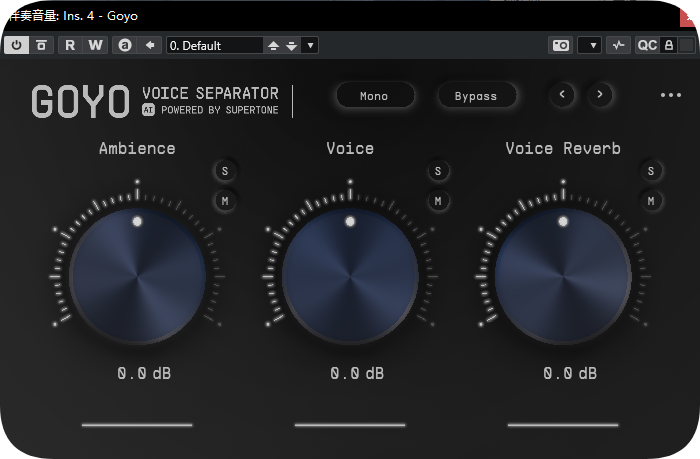Click the A/B settings switch icon

[x=125, y=45]
